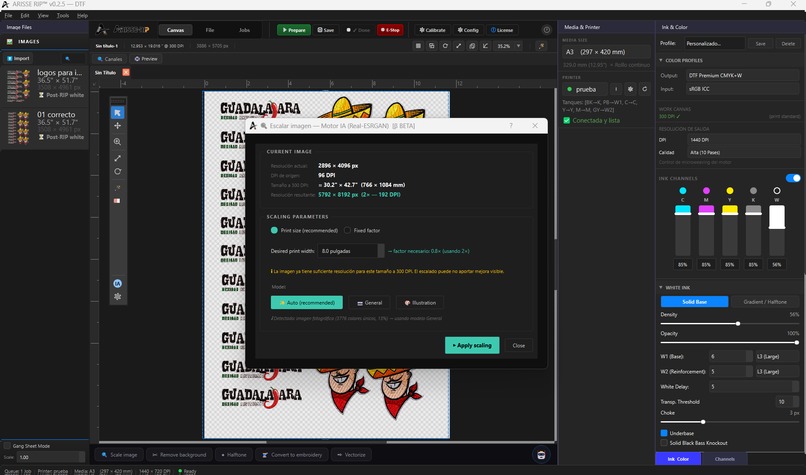Choose the Zoom magnifier tool in canvas toolbox
Viewport: 806px width, 475px height.
click(117, 142)
